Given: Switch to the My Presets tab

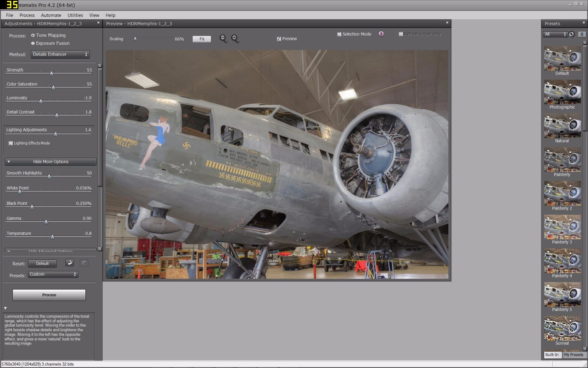Looking at the screenshot, I should [573, 355].
